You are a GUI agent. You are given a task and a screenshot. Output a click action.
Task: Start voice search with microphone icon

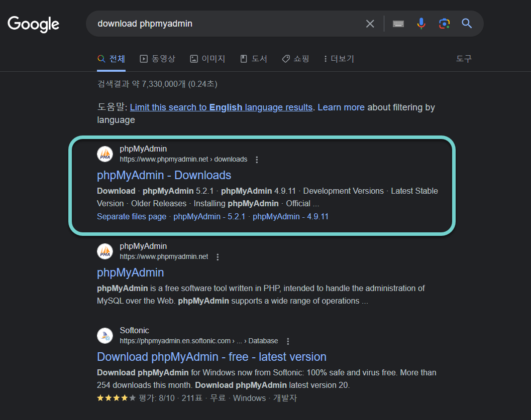tap(421, 24)
